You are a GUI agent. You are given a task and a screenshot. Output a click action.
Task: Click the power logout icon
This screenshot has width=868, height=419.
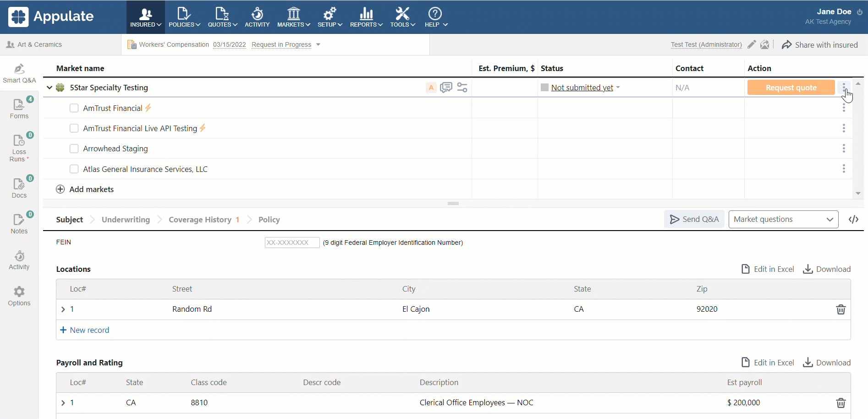point(860,12)
